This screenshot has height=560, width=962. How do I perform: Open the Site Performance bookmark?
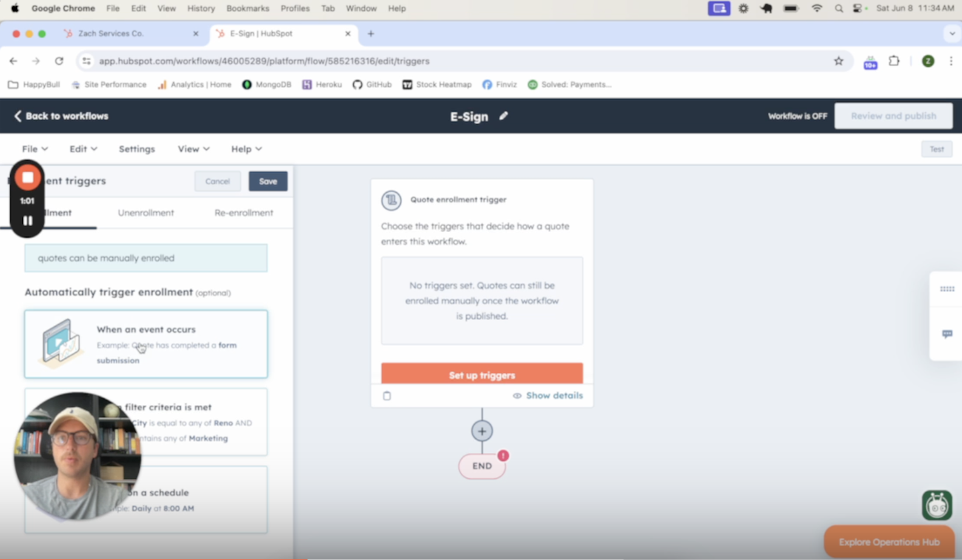click(109, 84)
